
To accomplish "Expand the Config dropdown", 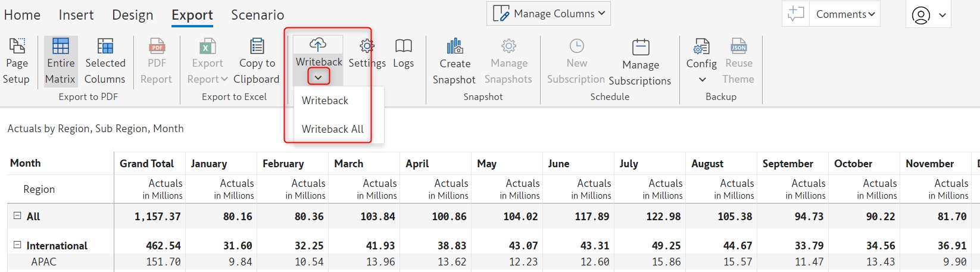I will 702,79.
